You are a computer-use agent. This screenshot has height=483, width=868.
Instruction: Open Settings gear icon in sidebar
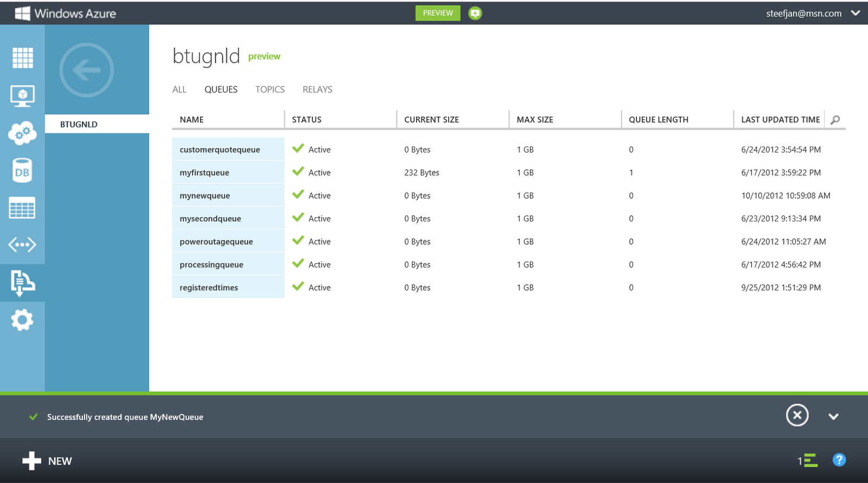point(22,320)
